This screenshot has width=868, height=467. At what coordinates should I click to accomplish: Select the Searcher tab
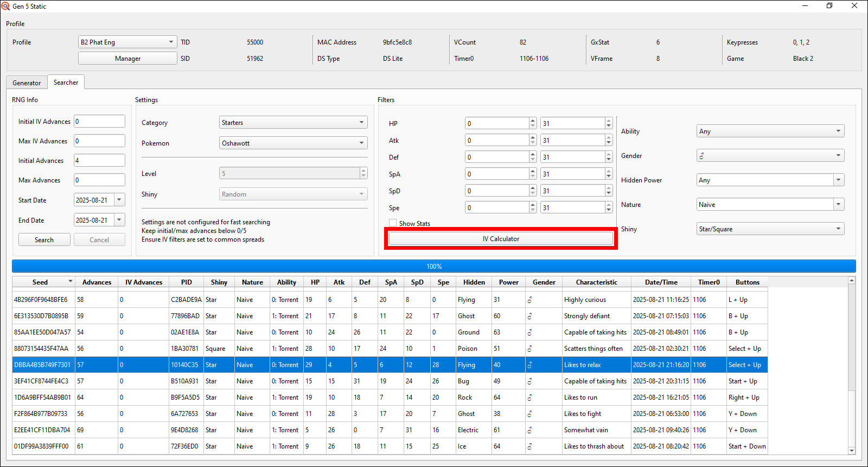66,83
